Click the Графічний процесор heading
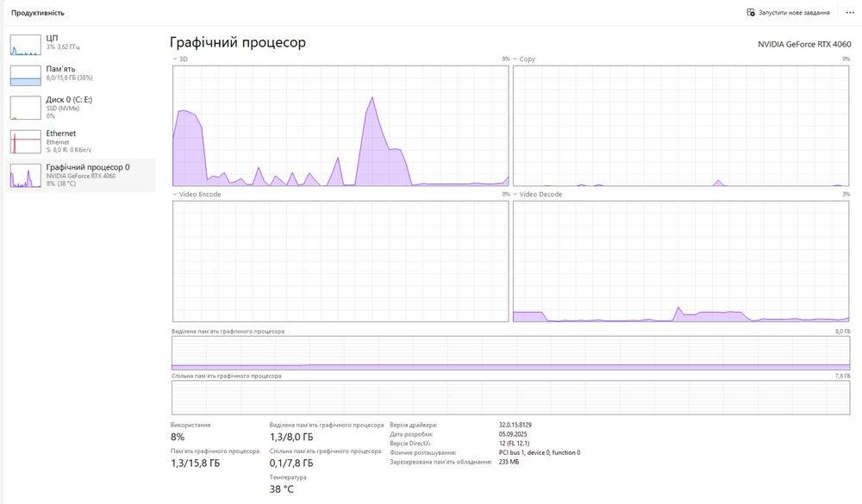Screen dimensions: 862x504 coord(238,43)
